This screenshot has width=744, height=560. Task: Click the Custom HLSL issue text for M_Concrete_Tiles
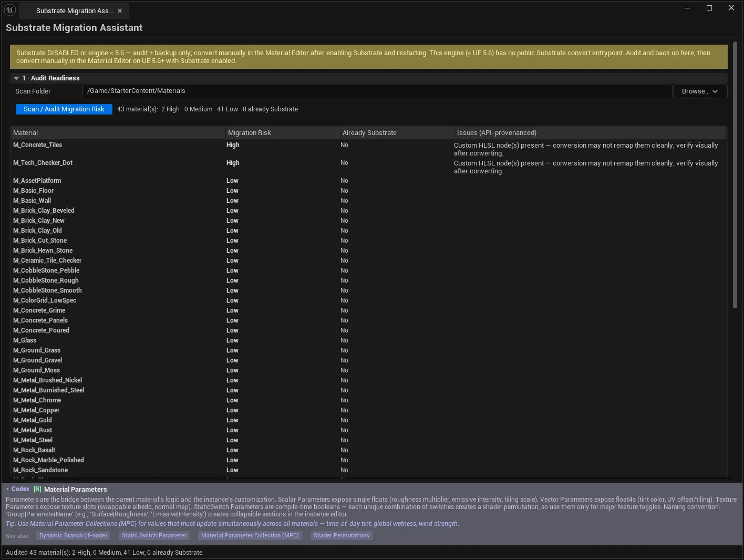pos(586,149)
